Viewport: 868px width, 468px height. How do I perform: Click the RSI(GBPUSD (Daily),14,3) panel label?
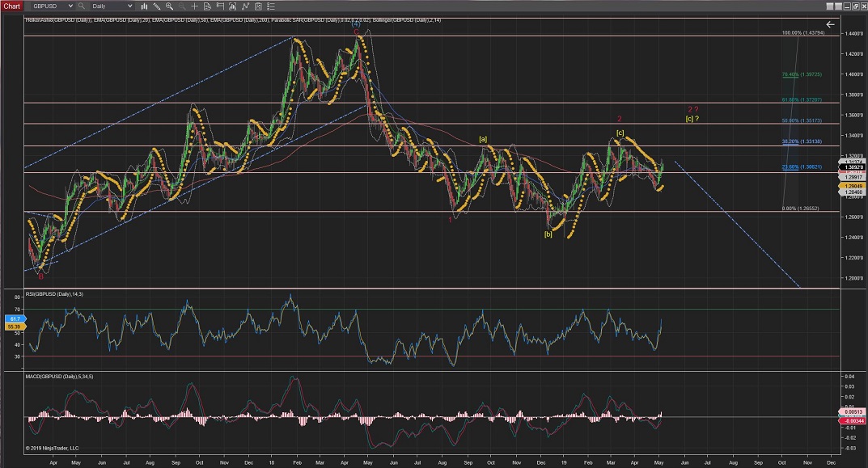click(x=54, y=293)
